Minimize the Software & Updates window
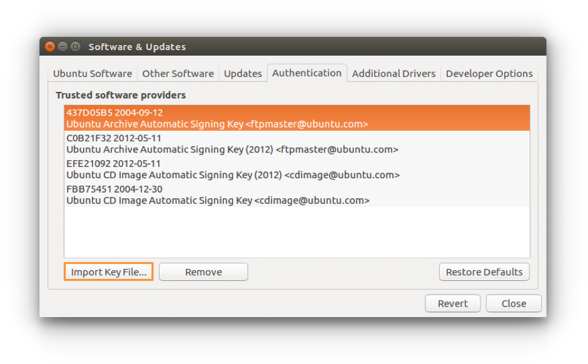Viewport: 588px width, 364px height. point(63,47)
